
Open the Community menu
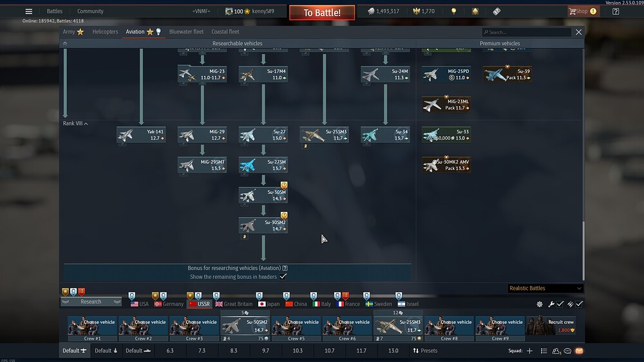coord(90,12)
